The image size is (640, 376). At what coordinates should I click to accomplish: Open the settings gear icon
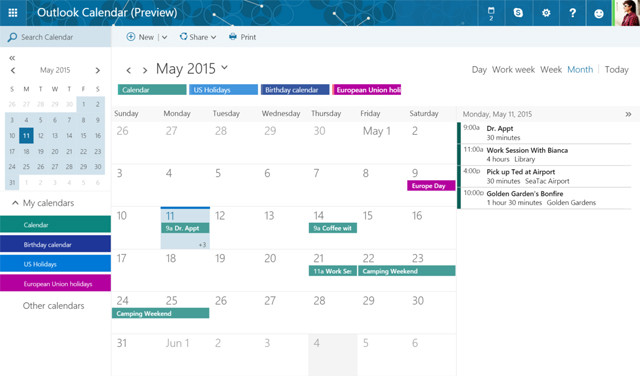click(546, 13)
